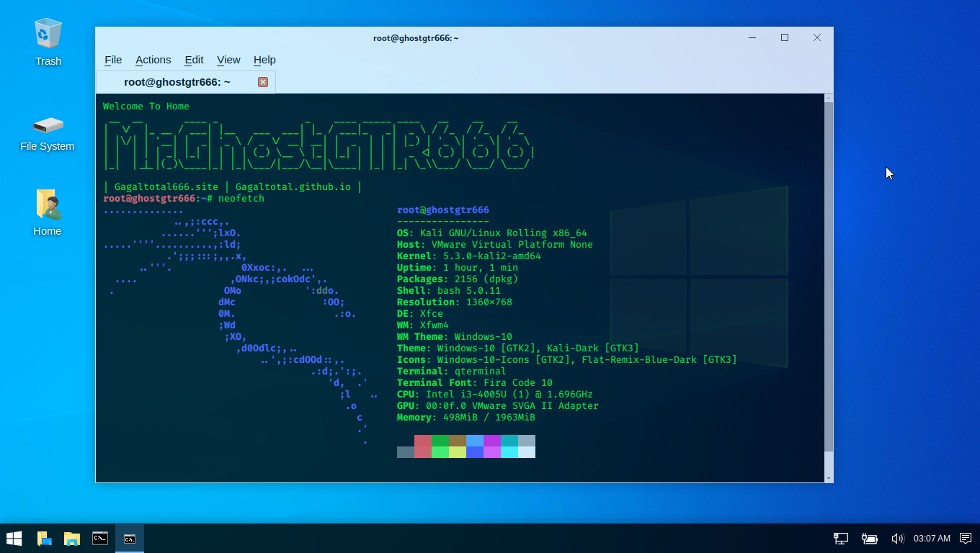
Task: Click the "DE: Xfce" line
Action: [420, 314]
